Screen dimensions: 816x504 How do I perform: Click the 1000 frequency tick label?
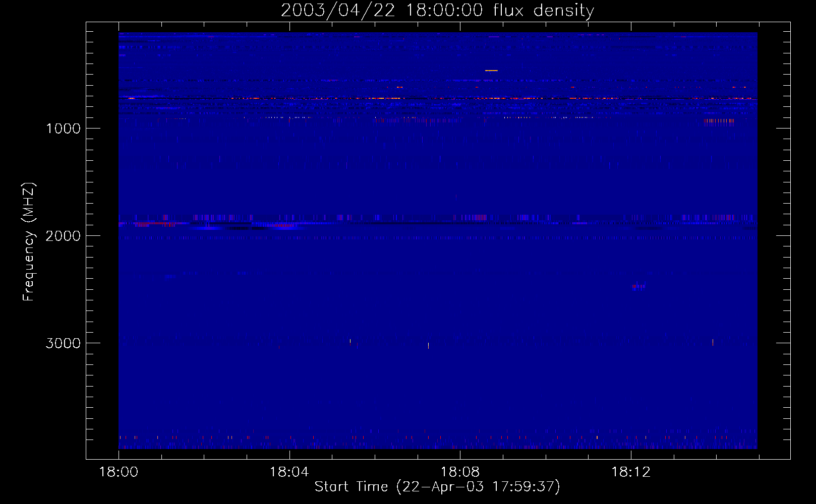(63, 129)
